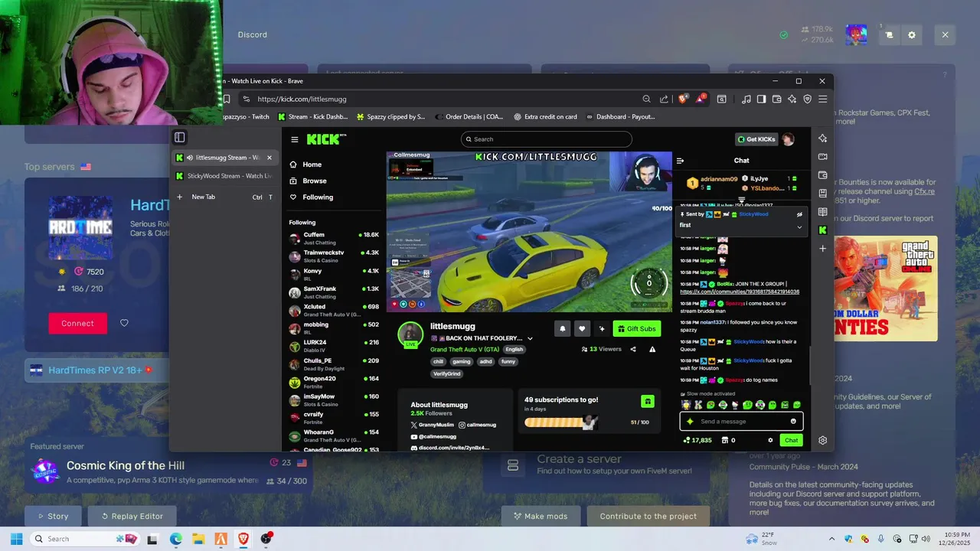Viewport: 980px width, 551px height.
Task: Click the Kick search field
Action: coord(547,139)
